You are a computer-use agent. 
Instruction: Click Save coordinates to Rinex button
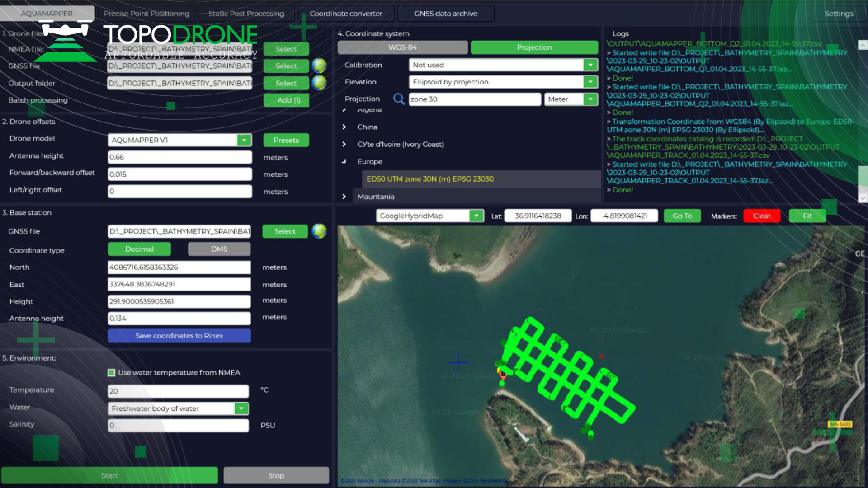179,336
